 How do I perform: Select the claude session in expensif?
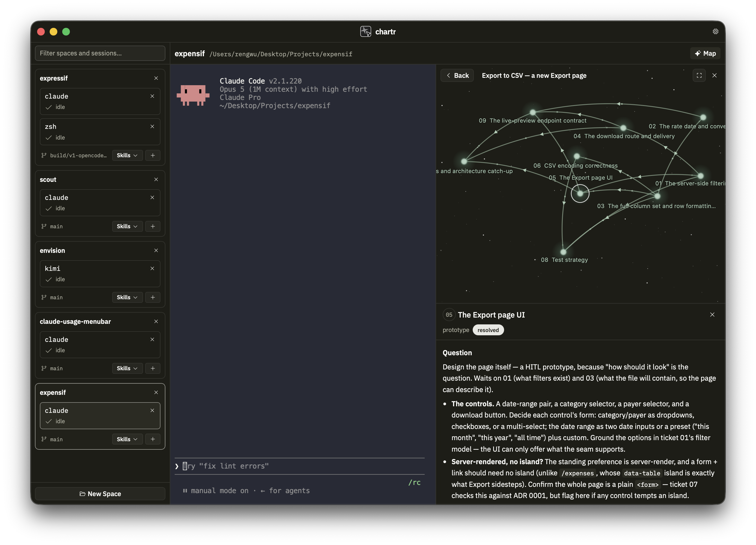(100, 416)
